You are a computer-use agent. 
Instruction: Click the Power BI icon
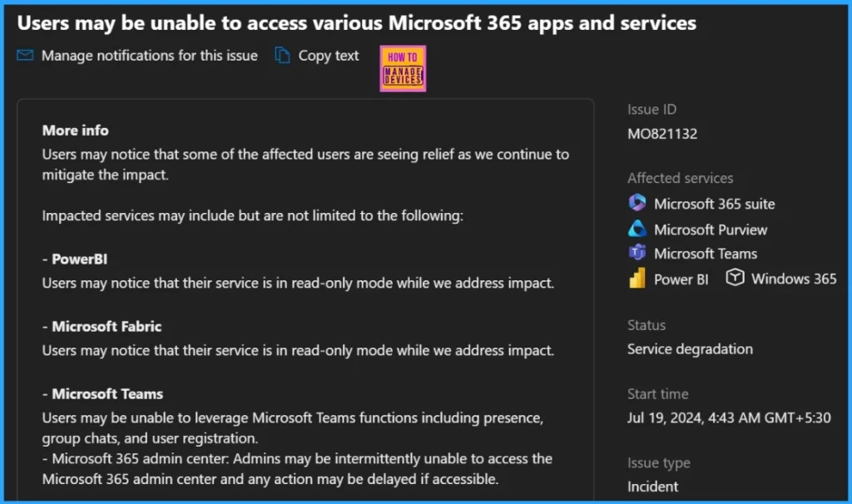pyautogui.click(x=637, y=278)
